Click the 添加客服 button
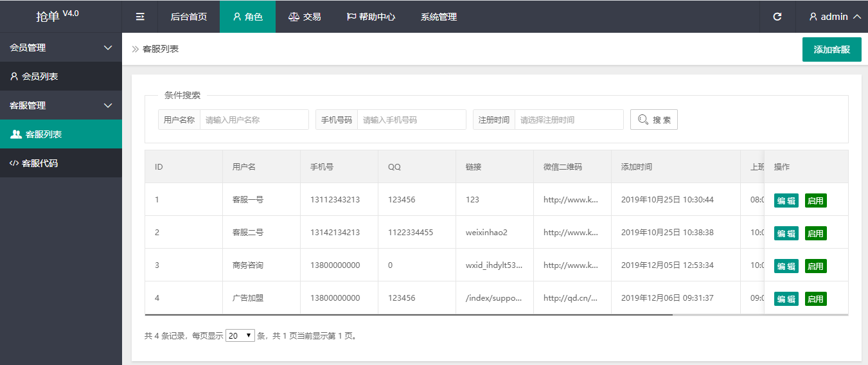Image resolution: width=868 pixels, height=365 pixels. tap(831, 49)
